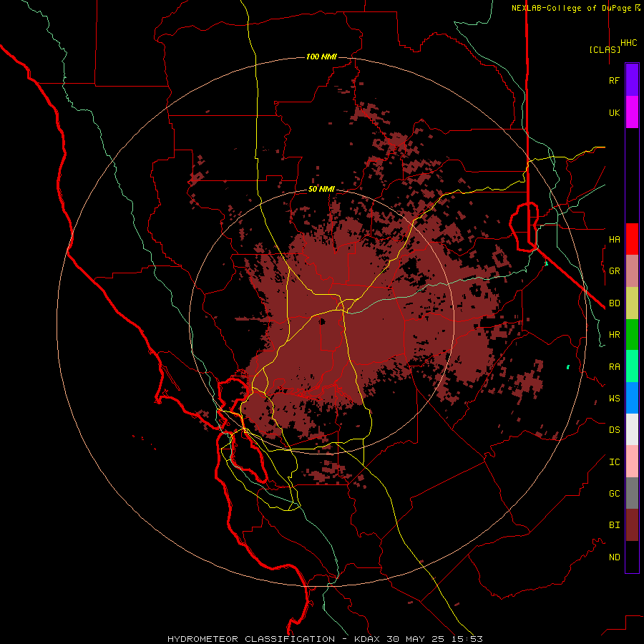Click the HHC legend heading
This screenshot has width=644, height=644.
tap(629, 43)
